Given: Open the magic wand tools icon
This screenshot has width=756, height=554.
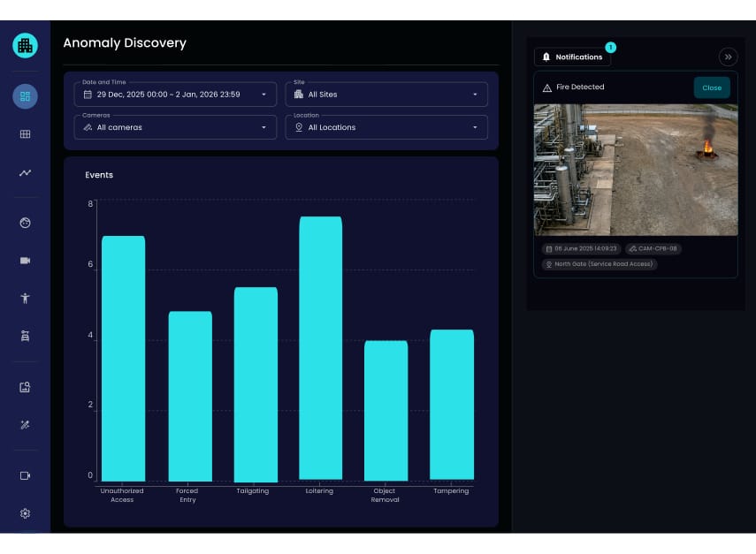Looking at the screenshot, I should pos(25,425).
